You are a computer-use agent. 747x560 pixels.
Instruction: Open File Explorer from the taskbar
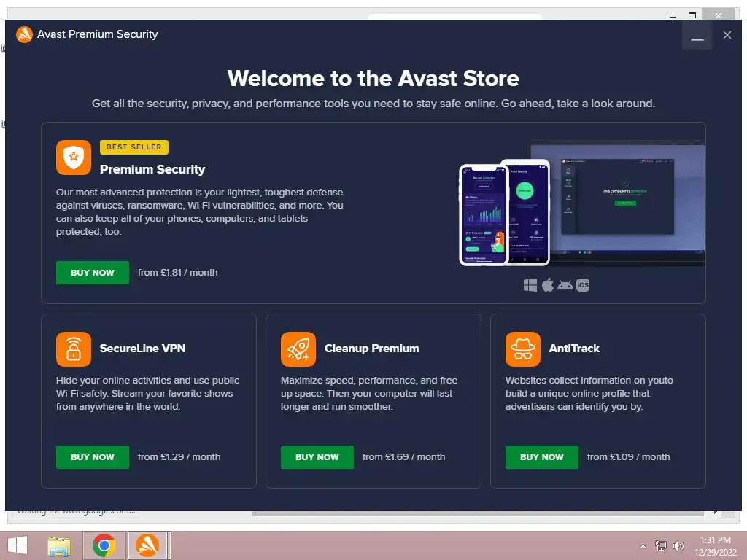tap(60, 545)
